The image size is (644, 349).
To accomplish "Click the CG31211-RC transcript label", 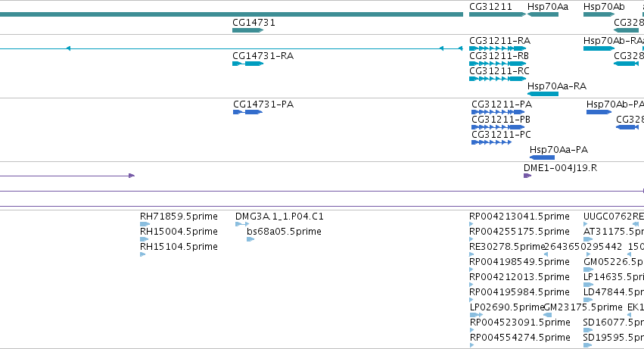I will pyautogui.click(x=499, y=71).
